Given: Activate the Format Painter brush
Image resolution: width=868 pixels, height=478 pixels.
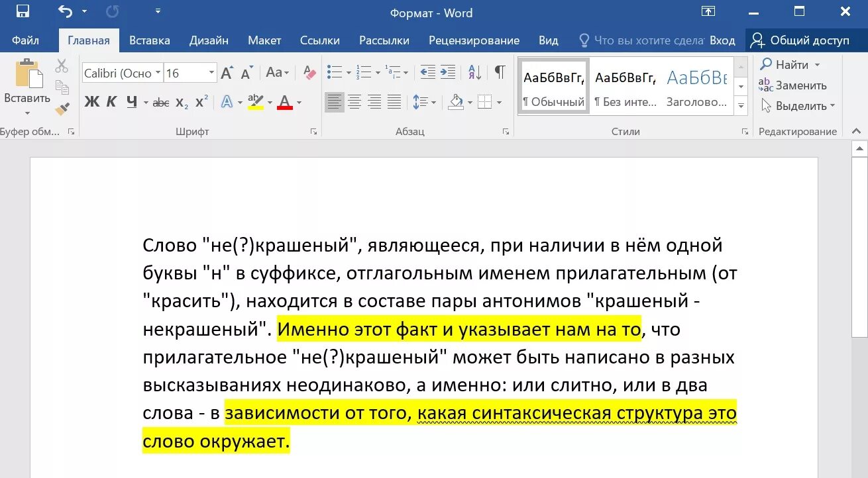Looking at the screenshot, I should 62,108.
